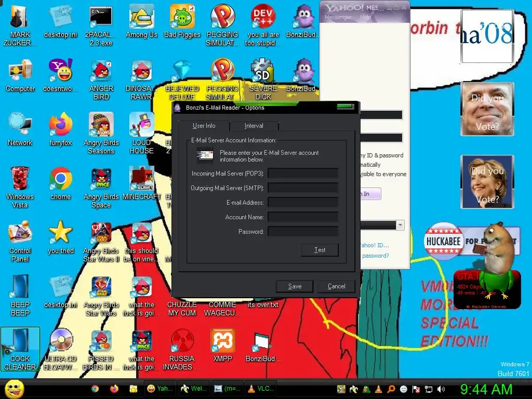Screen dimensions: 532x399
Task: Click the Outgoing Mail Server (SMTP) field
Action: tap(303, 188)
